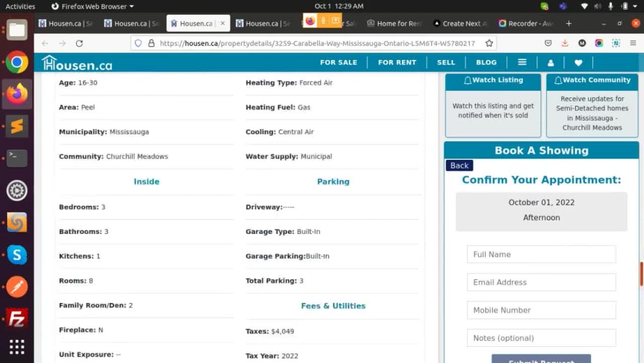The image size is (644, 363).
Task: Open Firefox downloads panel
Action: [x=565, y=43]
